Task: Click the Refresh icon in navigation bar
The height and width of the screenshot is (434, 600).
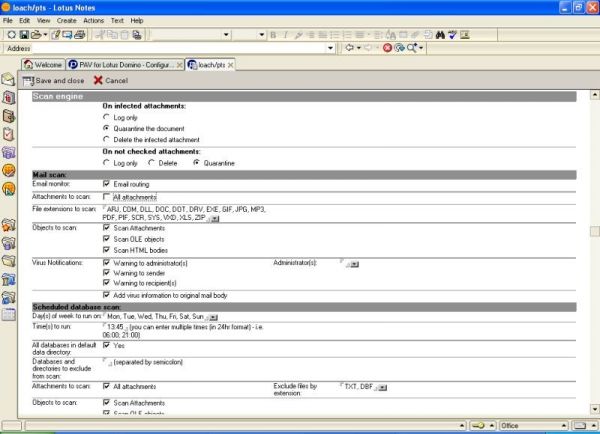Action: pos(398,47)
